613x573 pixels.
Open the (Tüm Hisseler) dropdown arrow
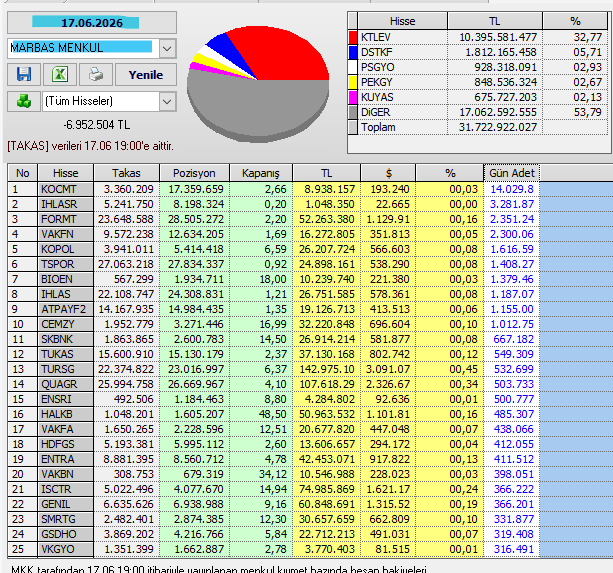click(x=167, y=102)
